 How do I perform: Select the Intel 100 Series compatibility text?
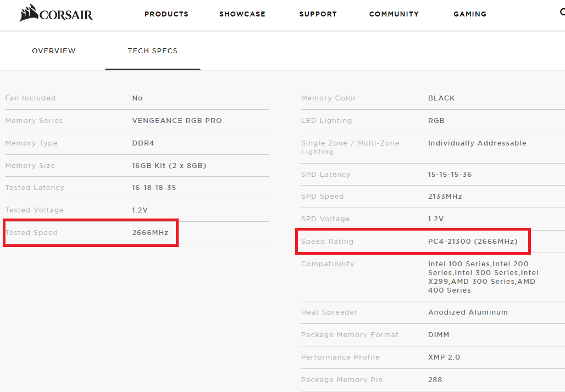483,277
